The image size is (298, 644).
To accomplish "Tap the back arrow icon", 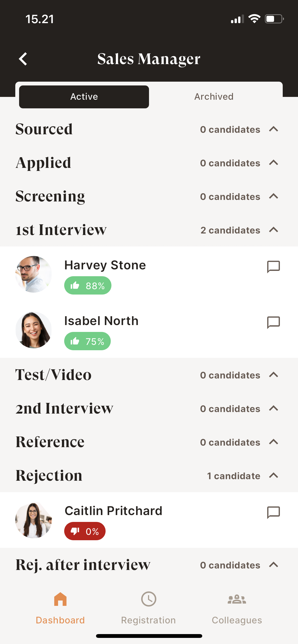I will click(x=23, y=59).
